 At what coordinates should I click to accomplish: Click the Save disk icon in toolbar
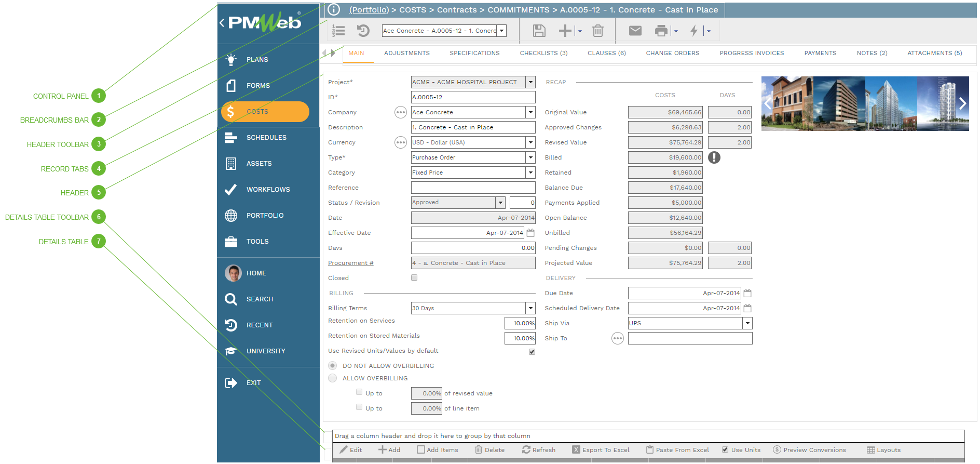pyautogui.click(x=539, y=31)
